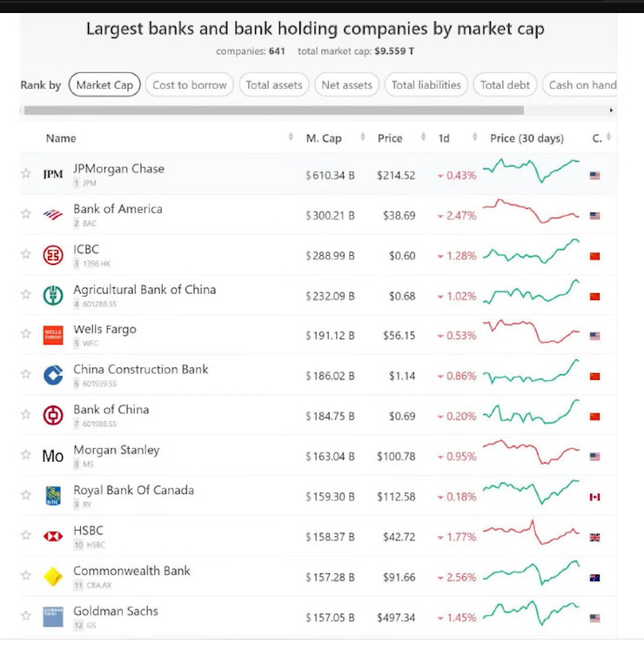Select Market Cap ranking option
Image resolution: width=644 pixels, height=656 pixels.
(104, 85)
